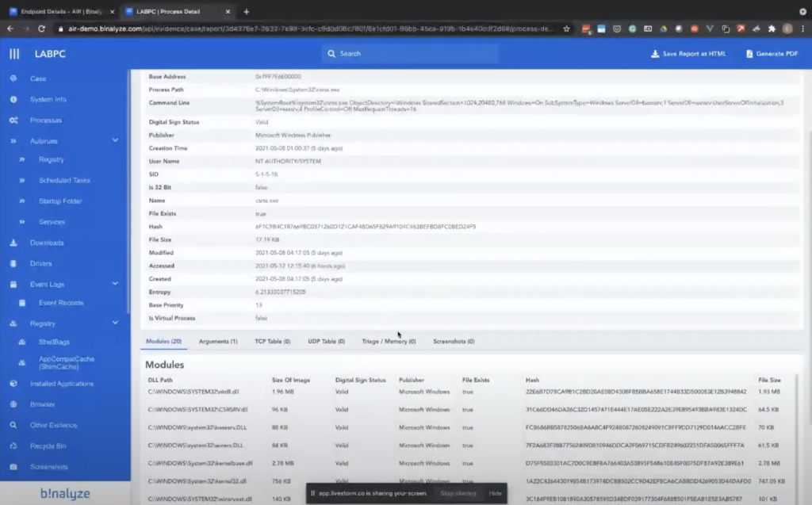812x505 pixels.
Task: Switch to the Arguments (1) tab
Action: tap(218, 342)
